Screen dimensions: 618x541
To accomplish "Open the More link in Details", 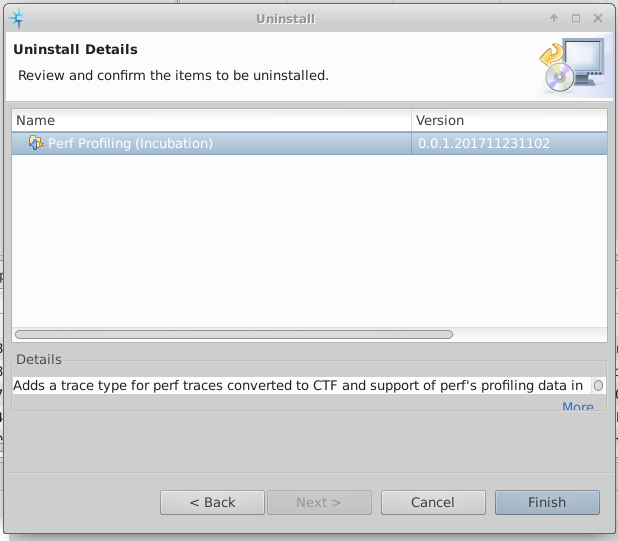I will [578, 406].
